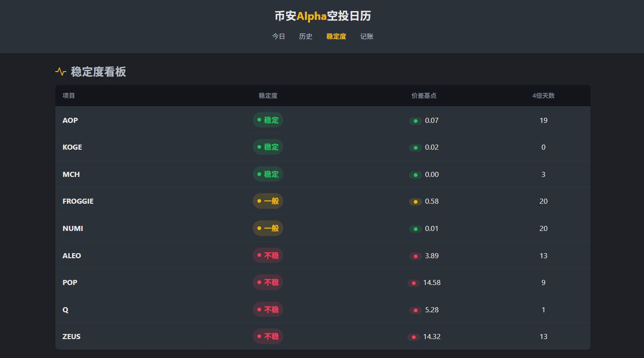The image size is (644, 358).
Task: Click the pulse icon beside 稳定度看板
Action: click(x=60, y=72)
